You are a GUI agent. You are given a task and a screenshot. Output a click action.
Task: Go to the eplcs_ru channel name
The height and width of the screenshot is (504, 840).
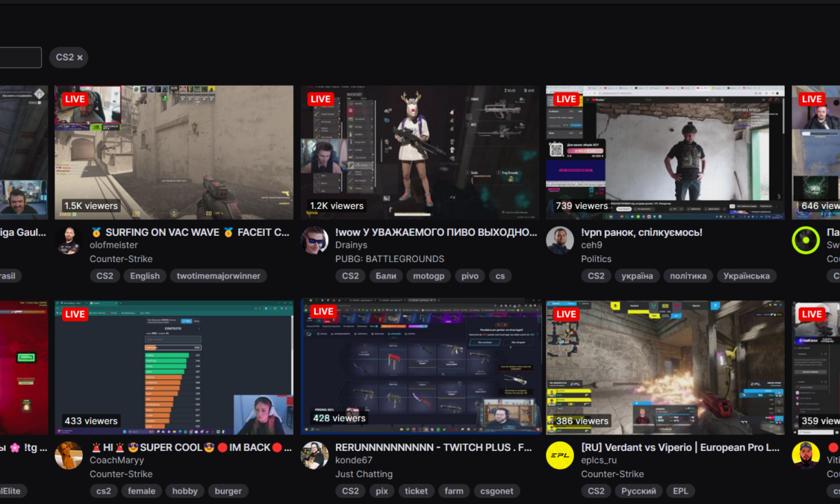599,460
